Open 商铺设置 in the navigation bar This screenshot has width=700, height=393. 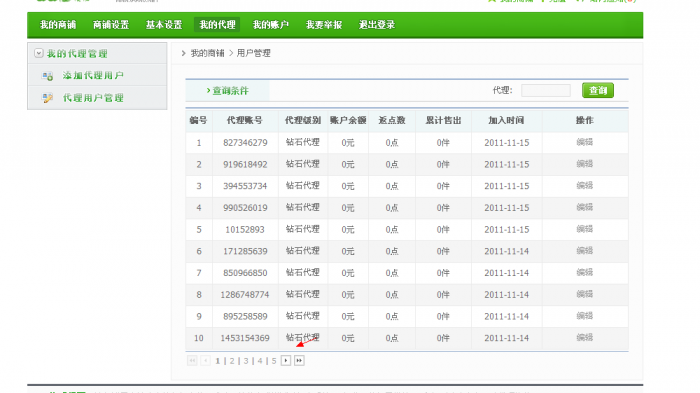coord(111,25)
